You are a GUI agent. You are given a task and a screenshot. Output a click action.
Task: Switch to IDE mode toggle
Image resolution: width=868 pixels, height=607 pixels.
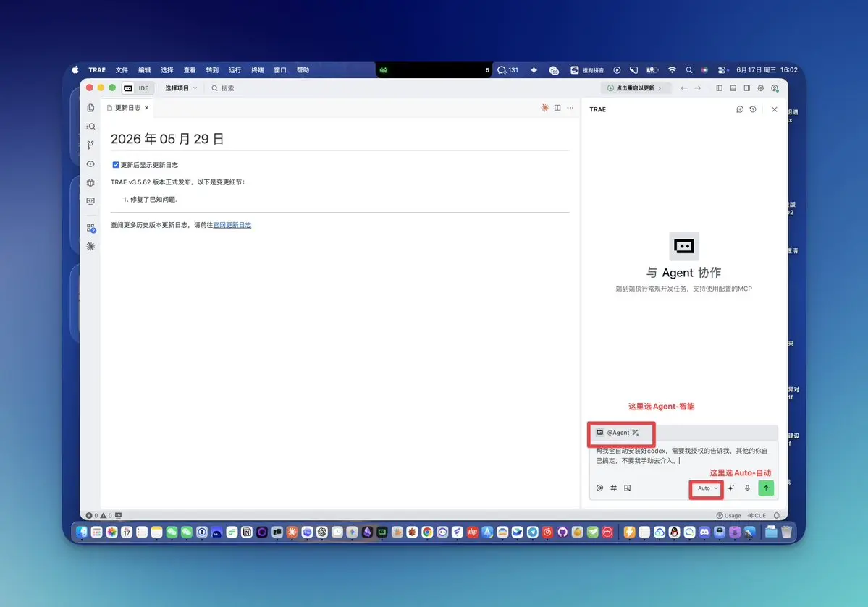click(143, 88)
